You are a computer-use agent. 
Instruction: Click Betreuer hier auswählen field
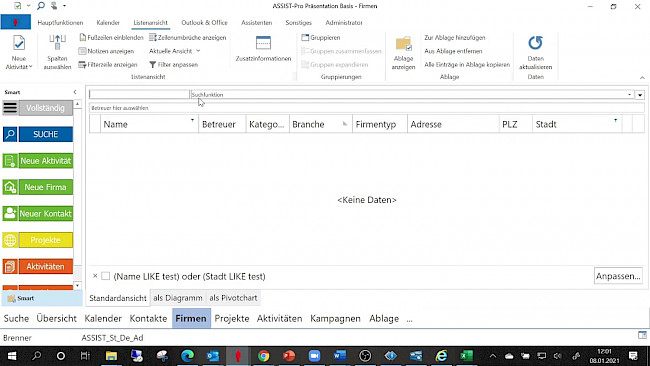tap(366, 108)
